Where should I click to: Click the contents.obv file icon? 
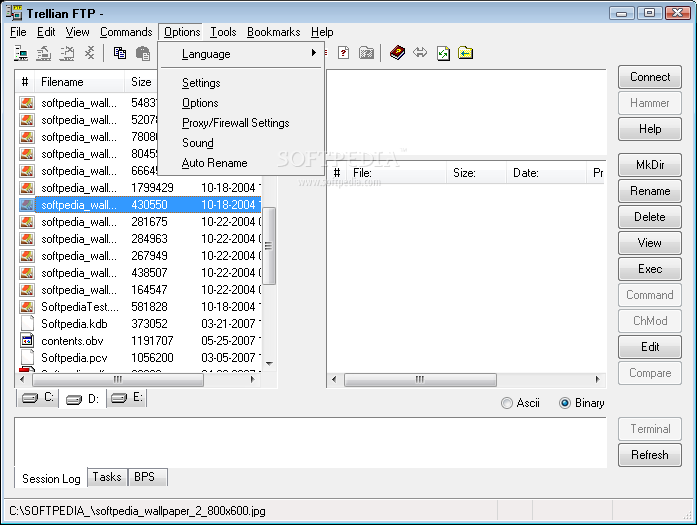pos(27,341)
